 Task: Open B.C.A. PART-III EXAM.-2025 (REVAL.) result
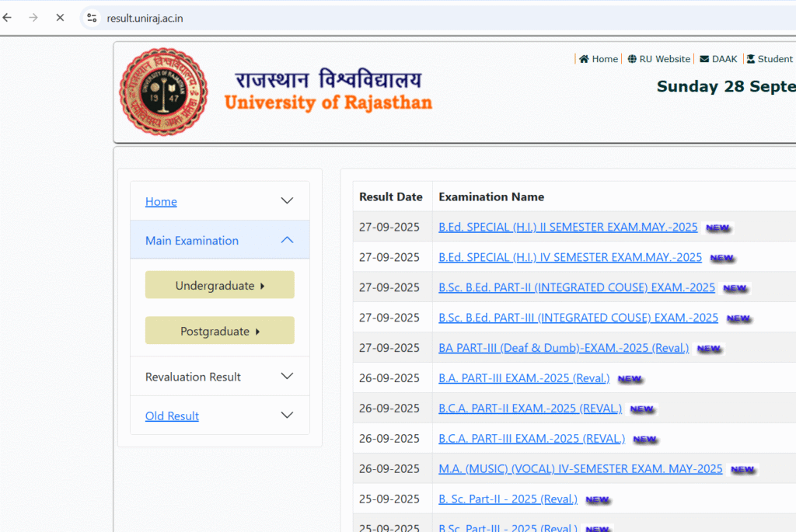click(531, 439)
